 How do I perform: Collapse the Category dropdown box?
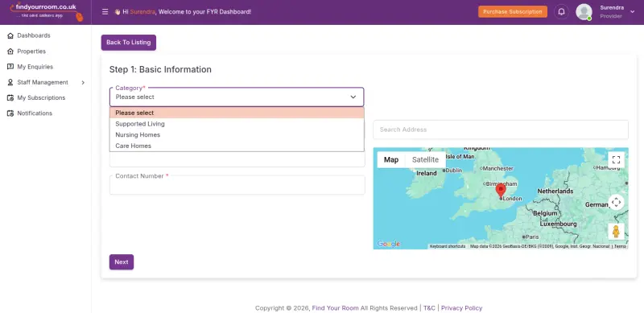(237, 97)
